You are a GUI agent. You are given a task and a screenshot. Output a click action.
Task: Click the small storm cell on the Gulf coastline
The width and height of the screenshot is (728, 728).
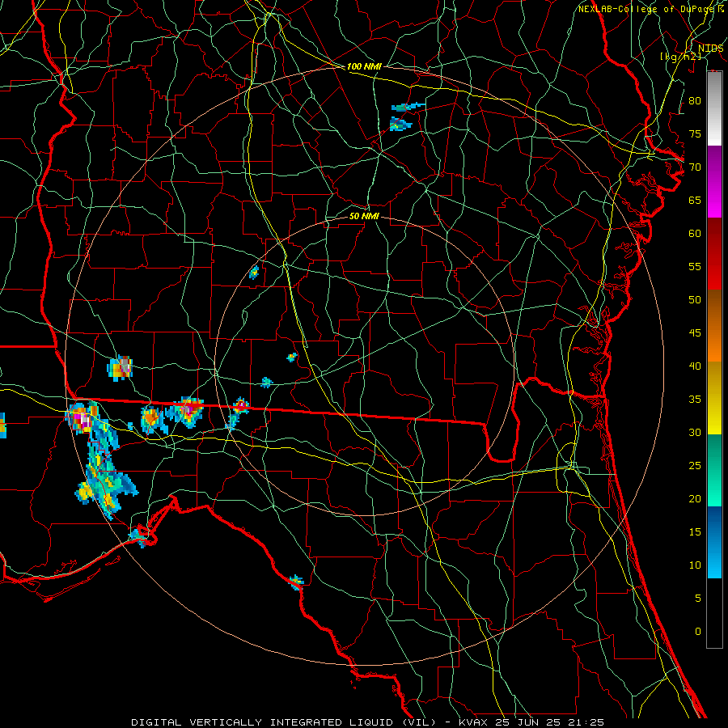coord(296,582)
